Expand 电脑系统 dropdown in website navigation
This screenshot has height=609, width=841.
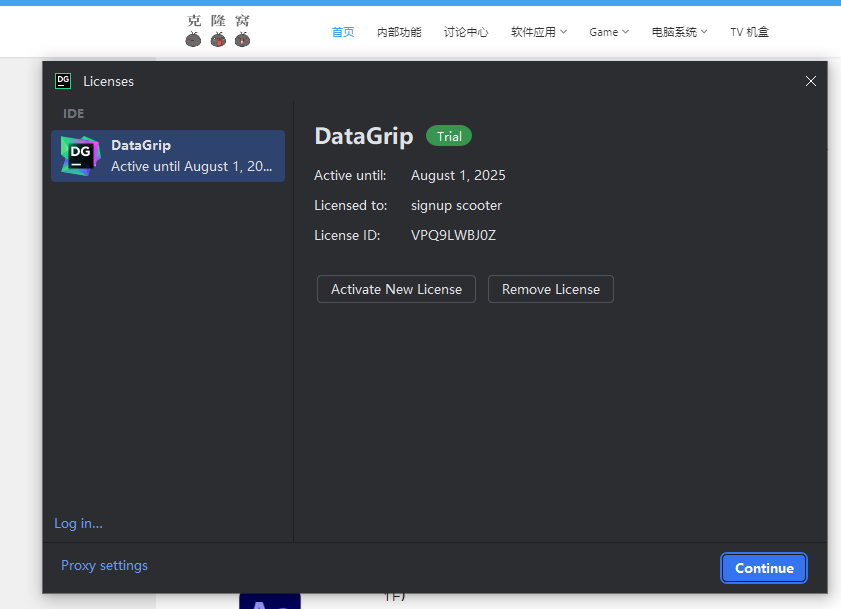(x=679, y=32)
